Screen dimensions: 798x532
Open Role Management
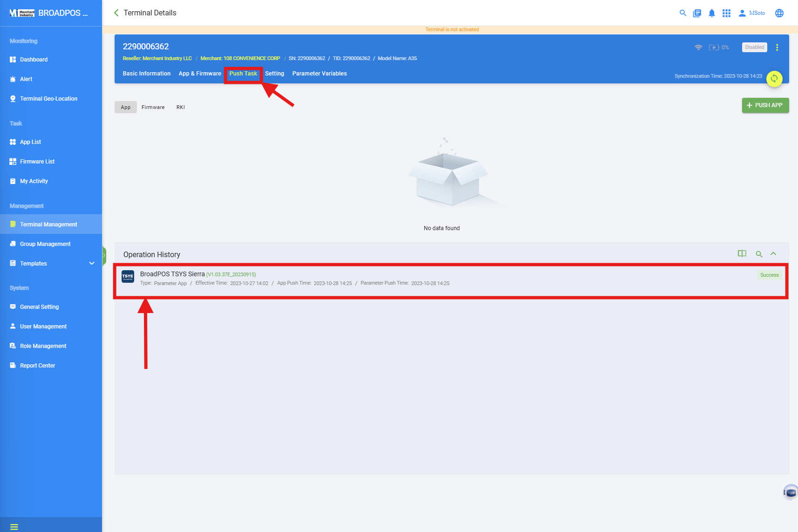pos(51,346)
